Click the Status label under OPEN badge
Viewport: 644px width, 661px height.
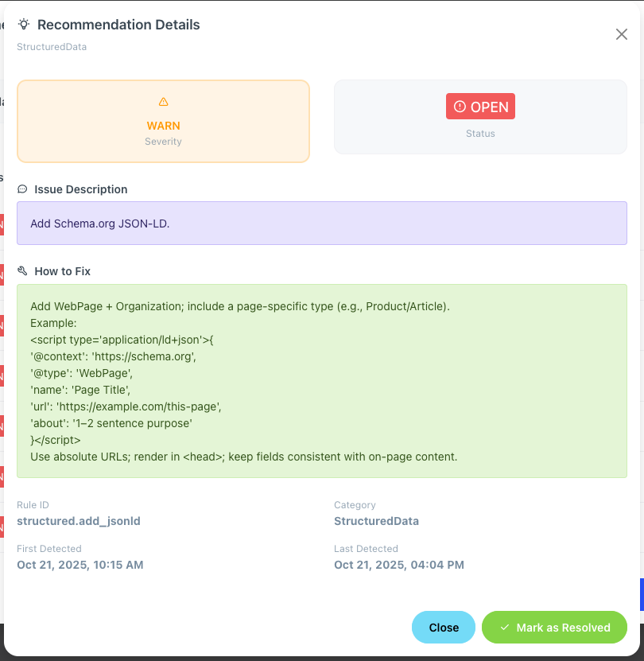tap(480, 134)
